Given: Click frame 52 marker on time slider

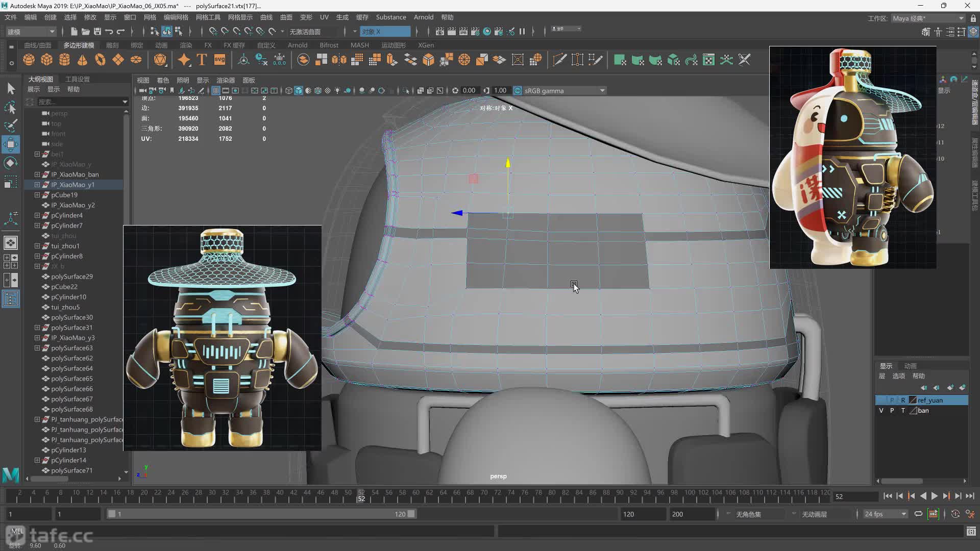Looking at the screenshot, I should 361,496.
